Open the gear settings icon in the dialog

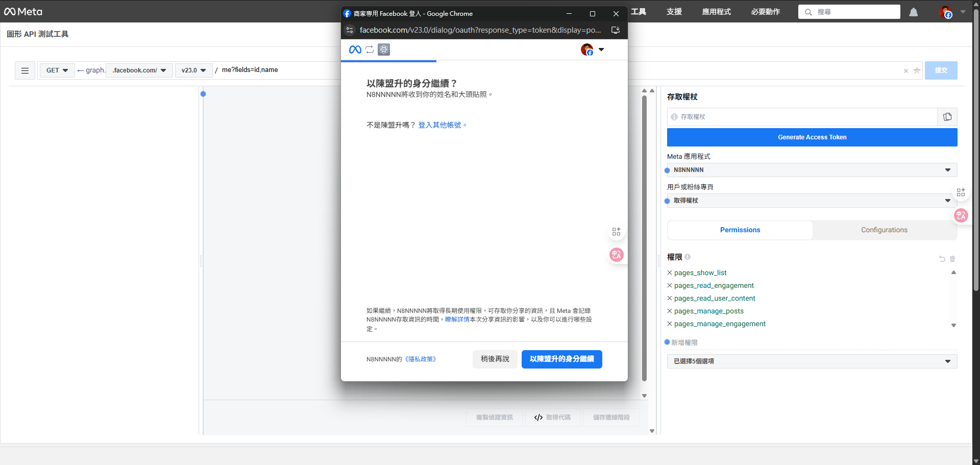(384, 50)
